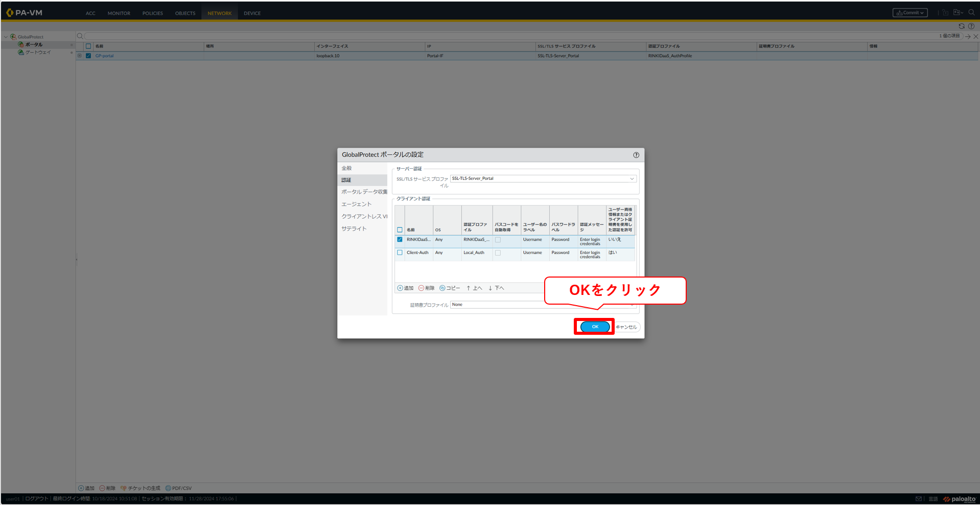980x505 pixels.
Task: Click the 証明書プロファイル None field
Action: click(x=543, y=305)
